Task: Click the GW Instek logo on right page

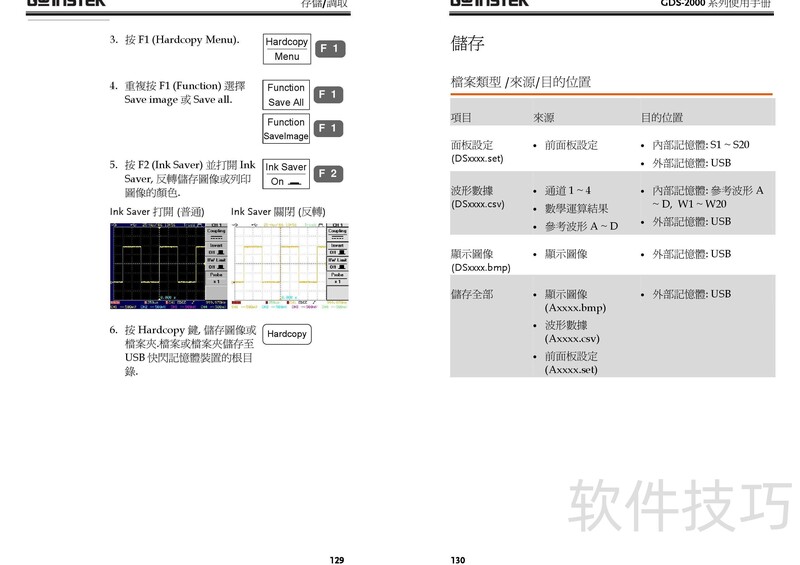Action: tap(490, 4)
